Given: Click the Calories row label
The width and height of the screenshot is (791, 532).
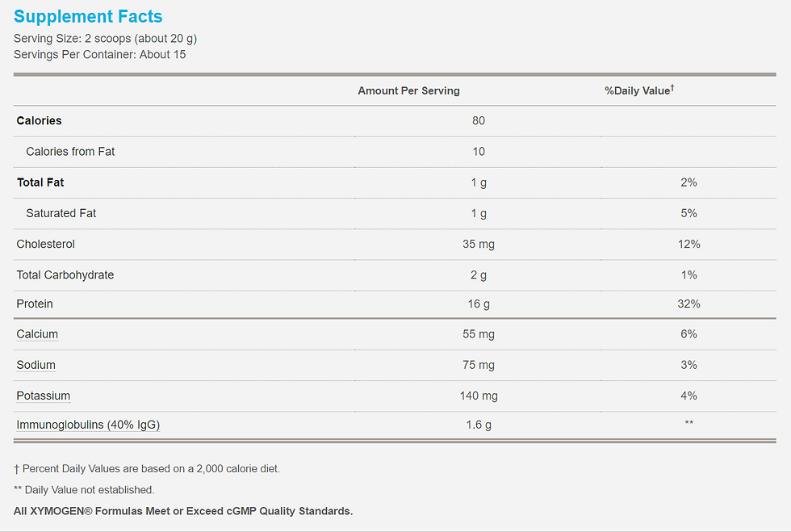Looking at the screenshot, I should pos(39,120).
